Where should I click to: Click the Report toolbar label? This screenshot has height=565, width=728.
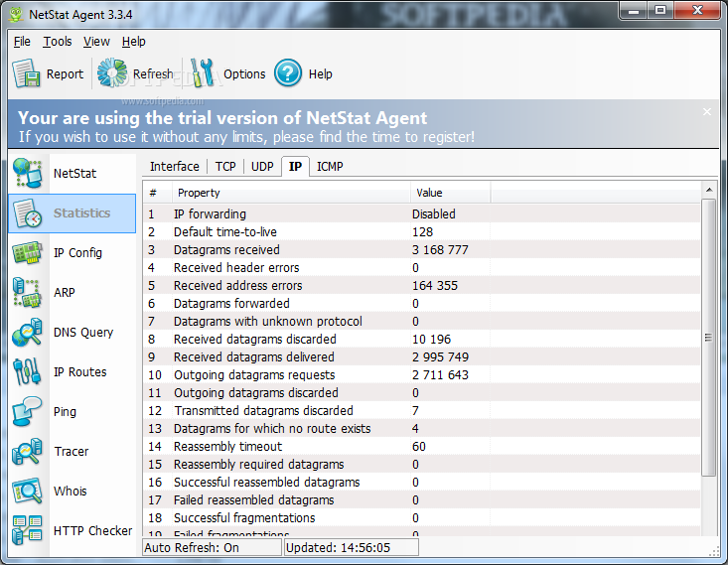pos(65,73)
